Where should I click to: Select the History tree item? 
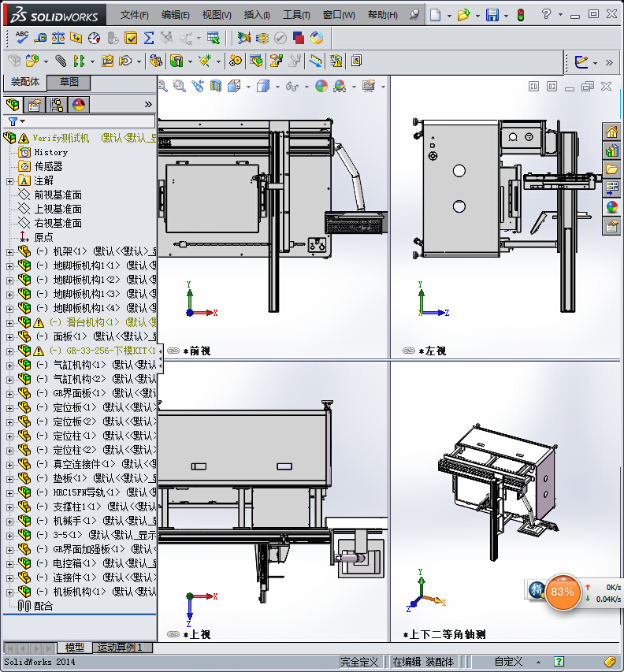[43, 152]
